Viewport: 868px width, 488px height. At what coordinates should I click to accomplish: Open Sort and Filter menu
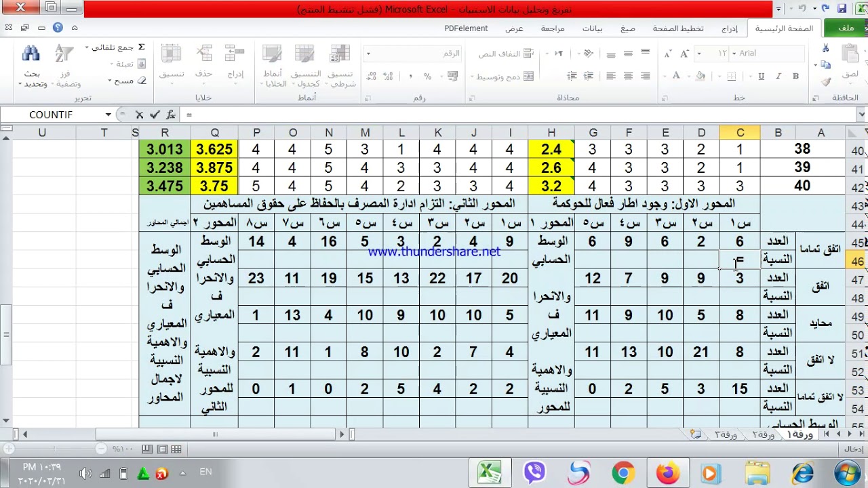click(x=65, y=66)
